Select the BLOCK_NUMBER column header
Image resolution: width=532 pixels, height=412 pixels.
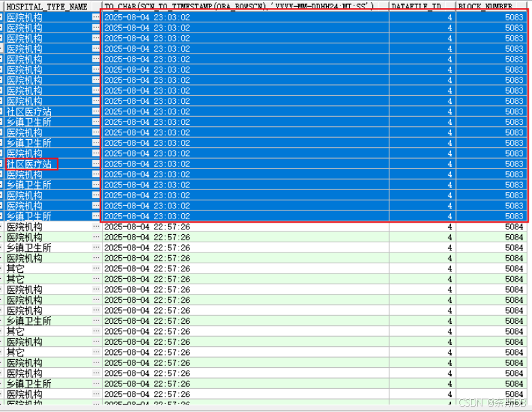pos(491,6)
